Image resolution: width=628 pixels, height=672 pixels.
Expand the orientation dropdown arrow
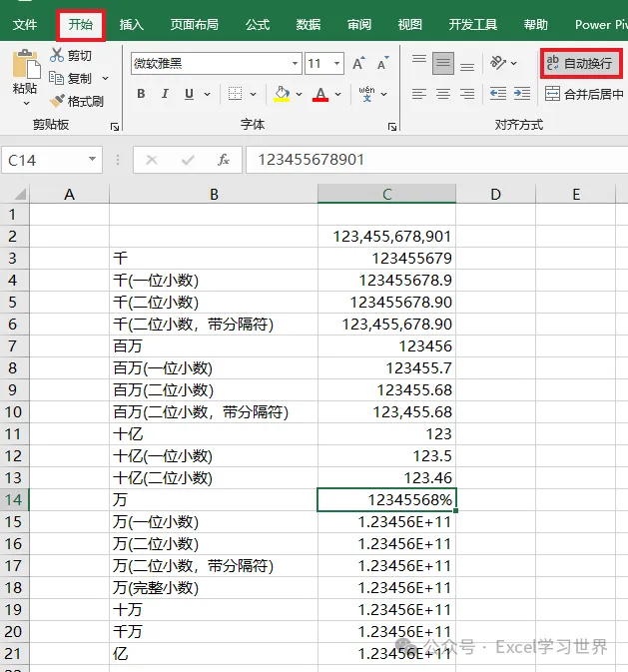513,64
